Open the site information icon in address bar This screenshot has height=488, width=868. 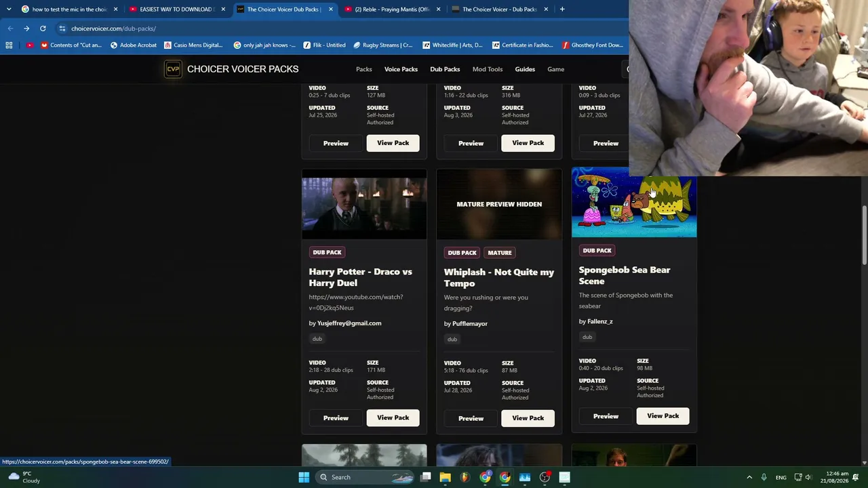pyautogui.click(x=62, y=28)
